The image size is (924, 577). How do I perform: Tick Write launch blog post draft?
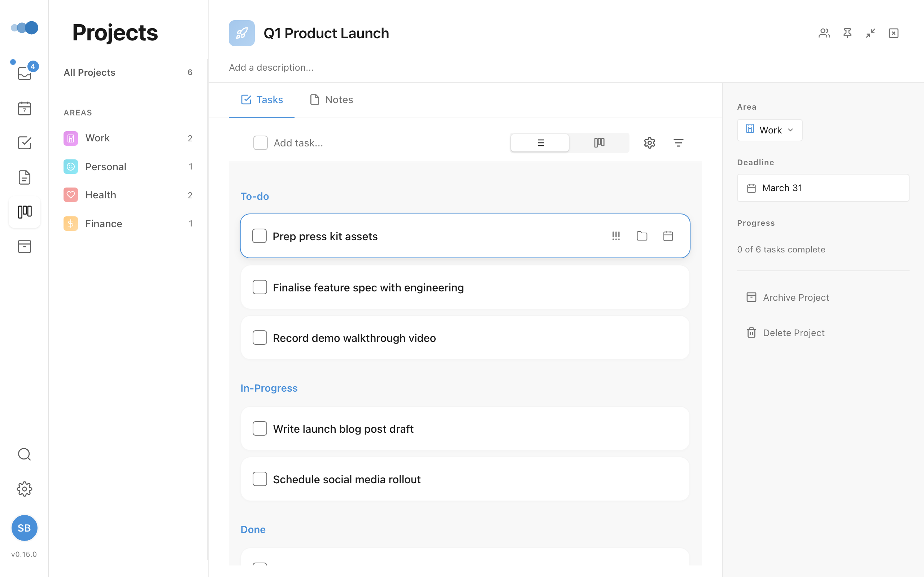[x=260, y=428]
